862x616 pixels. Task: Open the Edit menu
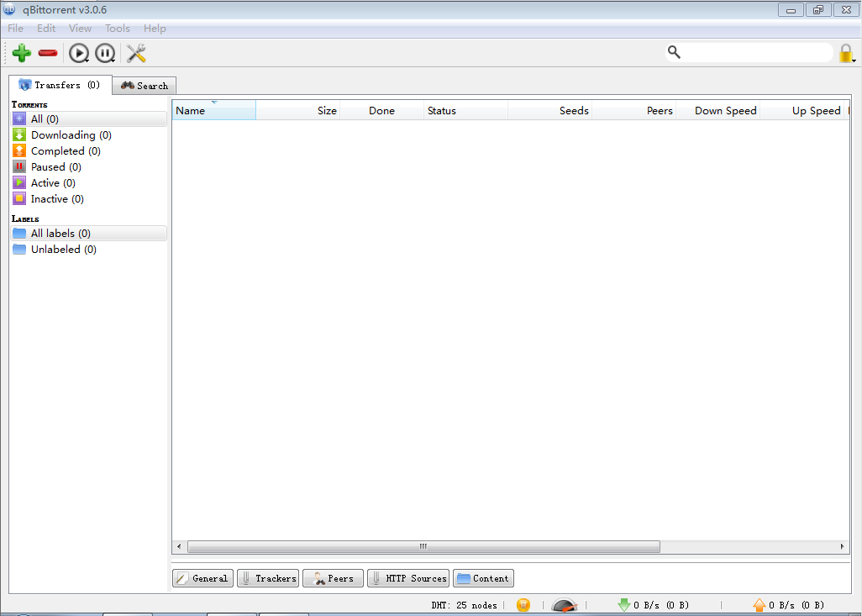tap(46, 29)
